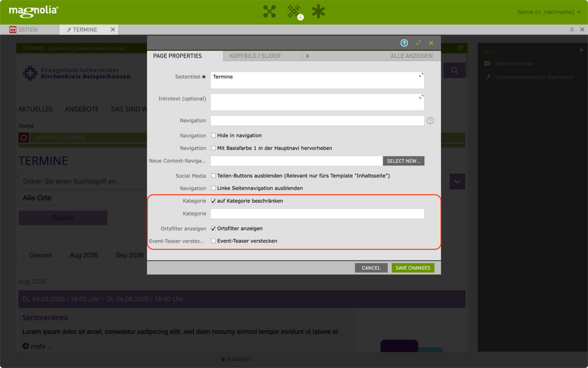This screenshot has width=588, height=368.
Task: Select the Sep 2026 month tab
Action: click(130, 255)
